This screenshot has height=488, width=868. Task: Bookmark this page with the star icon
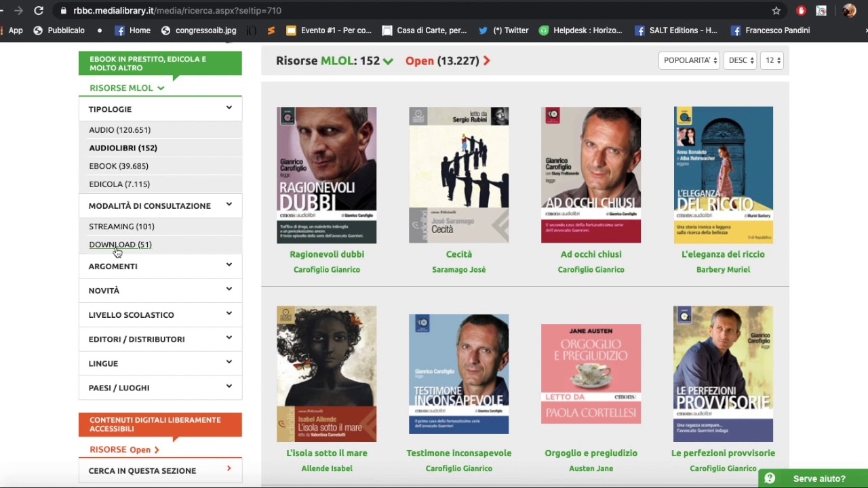[776, 11]
